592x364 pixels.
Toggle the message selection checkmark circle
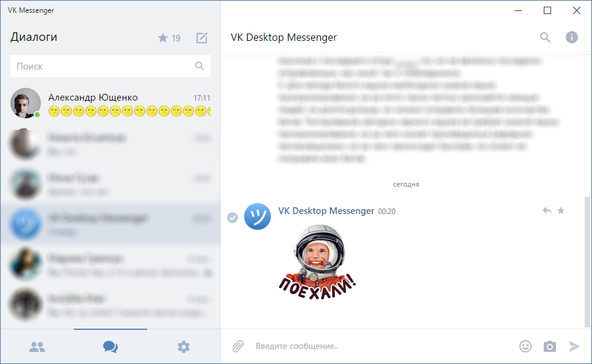click(233, 218)
